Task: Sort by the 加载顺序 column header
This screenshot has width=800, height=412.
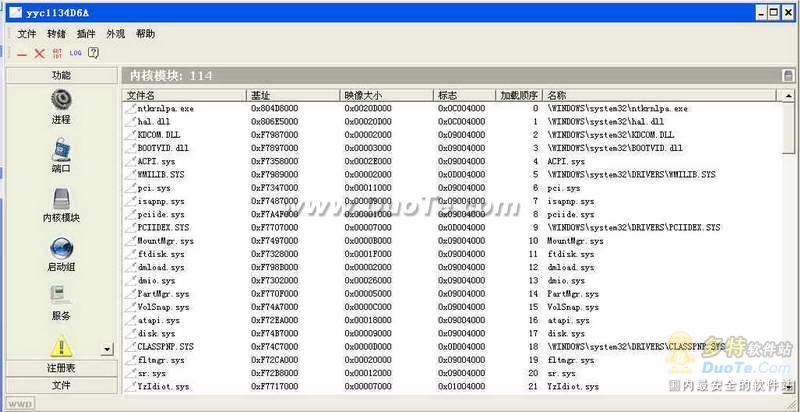Action: pyautogui.click(x=519, y=95)
